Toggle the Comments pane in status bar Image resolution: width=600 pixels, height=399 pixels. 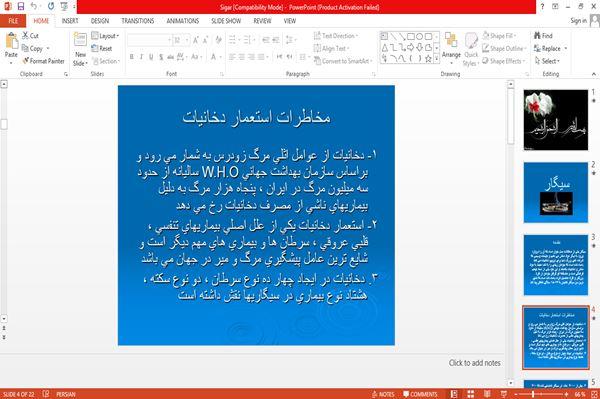point(420,394)
